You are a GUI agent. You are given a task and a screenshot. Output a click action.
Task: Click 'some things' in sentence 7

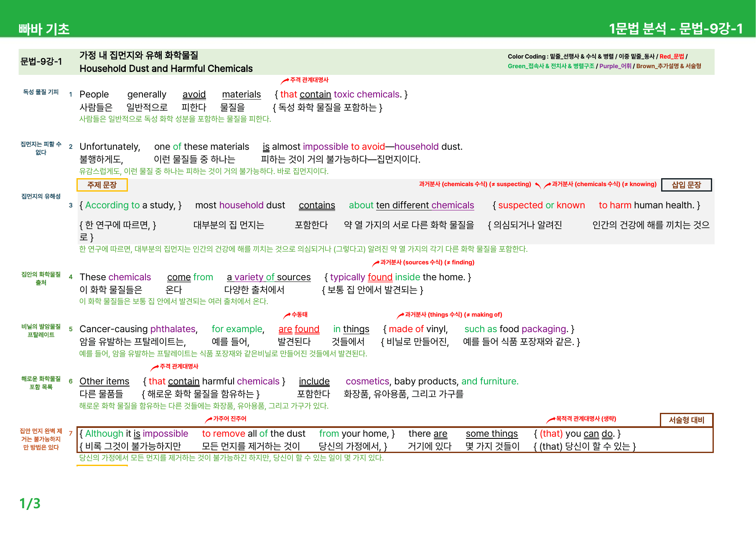tap(492, 434)
